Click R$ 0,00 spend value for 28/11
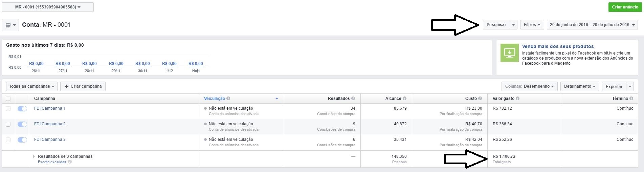 point(89,64)
